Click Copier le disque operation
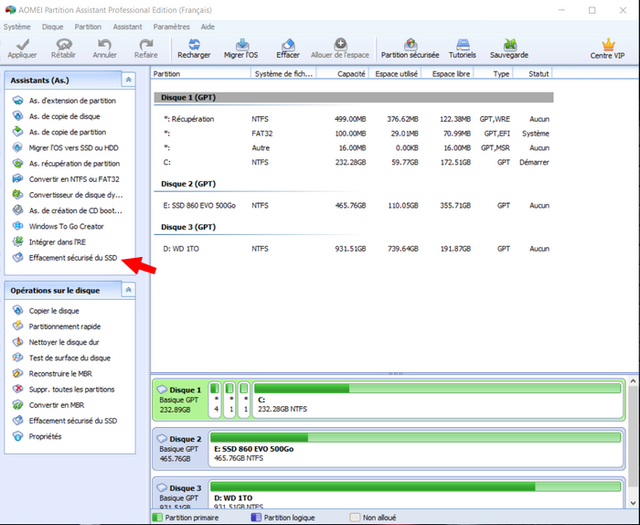The image size is (640, 525). coord(54,311)
